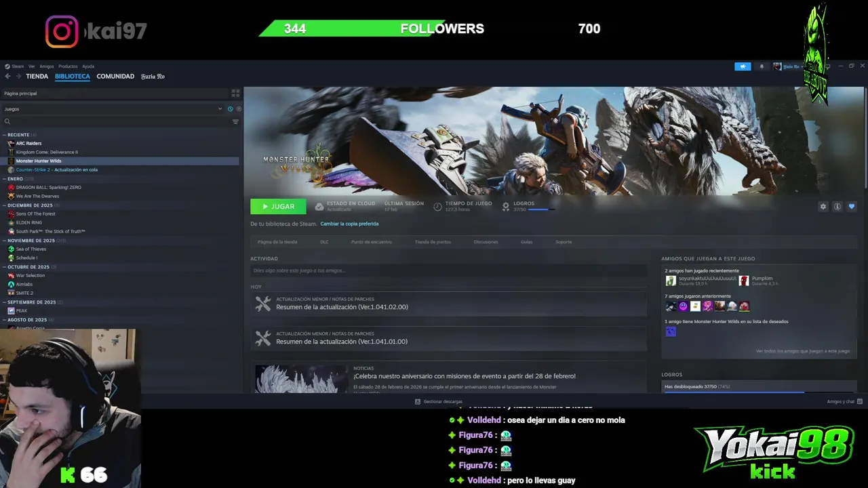This screenshot has width=868, height=488.
Task: Switch library to grid collections view icon
Action: [235, 94]
